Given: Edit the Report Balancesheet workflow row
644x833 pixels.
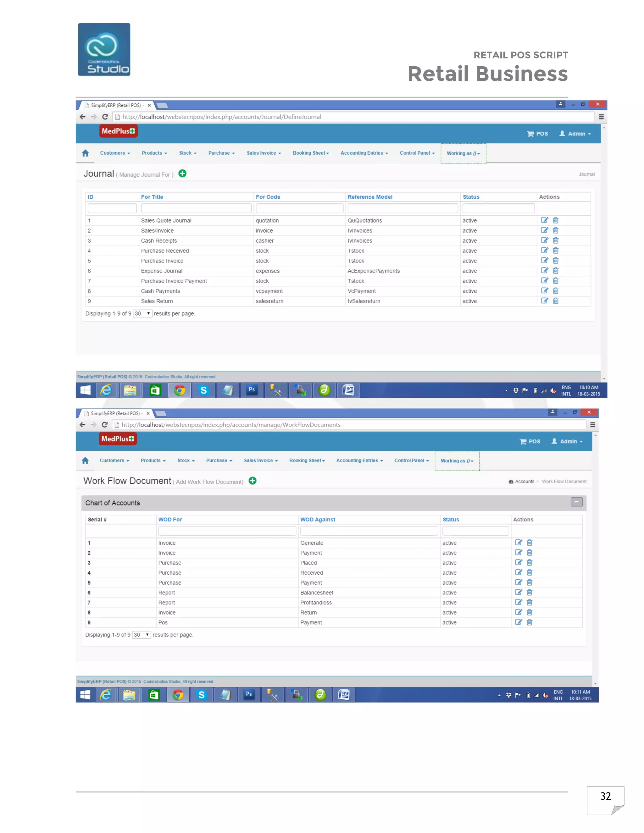Looking at the screenshot, I should coord(519,592).
